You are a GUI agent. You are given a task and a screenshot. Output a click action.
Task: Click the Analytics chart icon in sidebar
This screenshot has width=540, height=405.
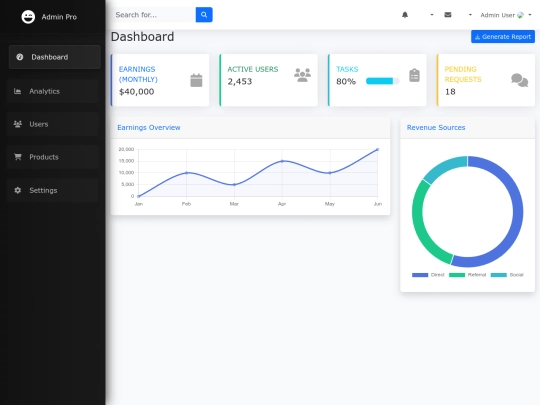pos(18,91)
